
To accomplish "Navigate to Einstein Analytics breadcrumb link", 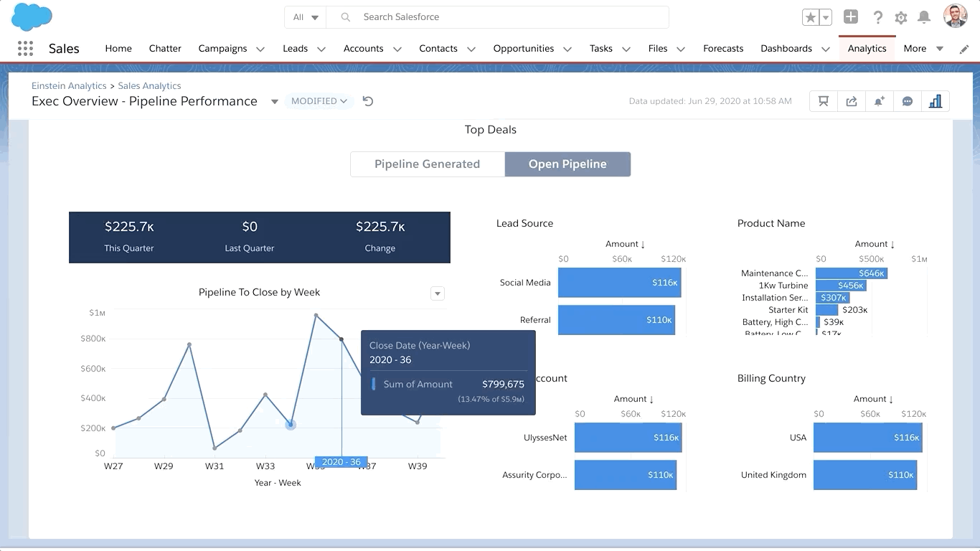I will (69, 85).
